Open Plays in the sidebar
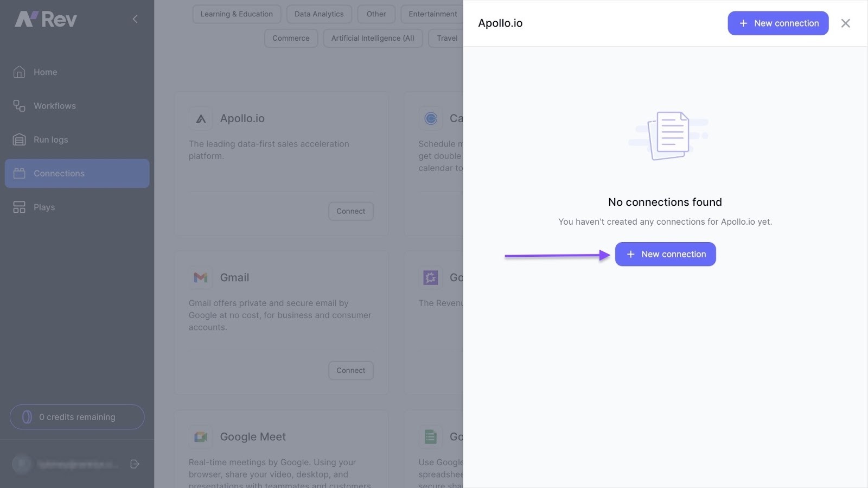868x488 pixels. 77,207
